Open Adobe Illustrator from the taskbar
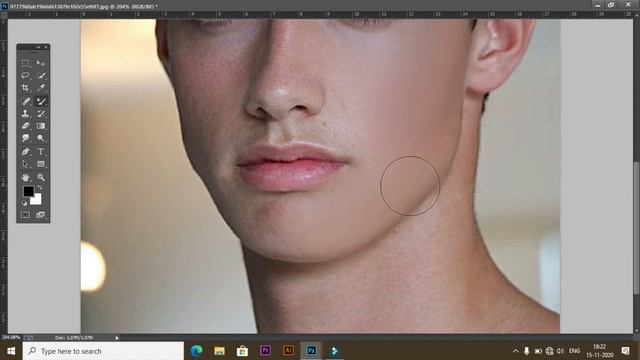This screenshot has height=360, width=640. (288, 351)
